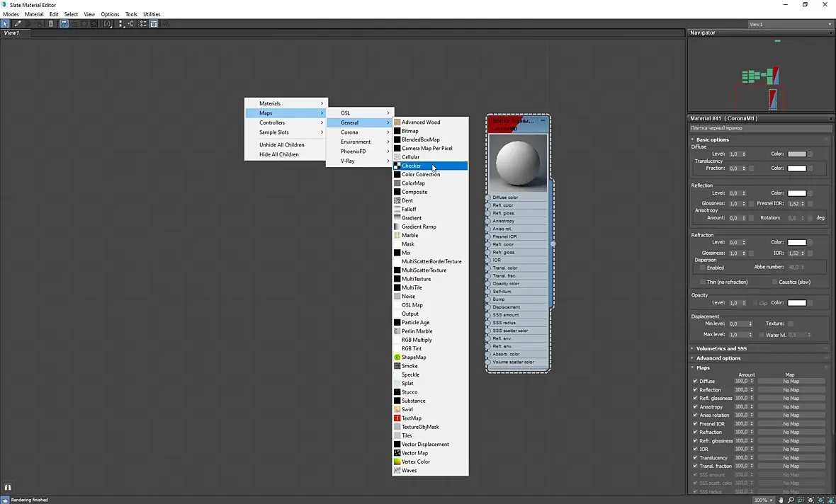The image size is (836, 504).
Task: Select the Pan hand tool
Action: pos(781,500)
